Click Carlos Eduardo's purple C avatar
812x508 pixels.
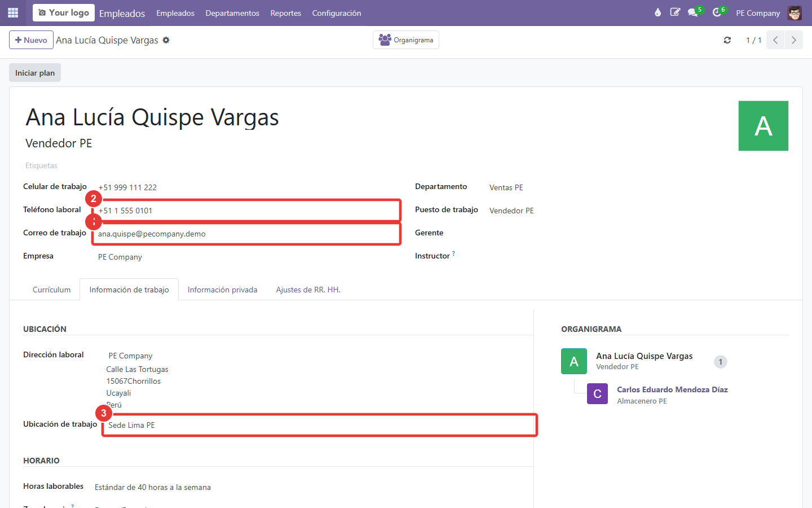coord(597,394)
